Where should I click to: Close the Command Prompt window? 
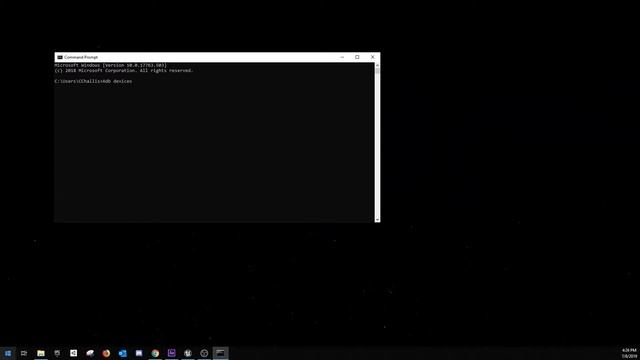click(372, 57)
